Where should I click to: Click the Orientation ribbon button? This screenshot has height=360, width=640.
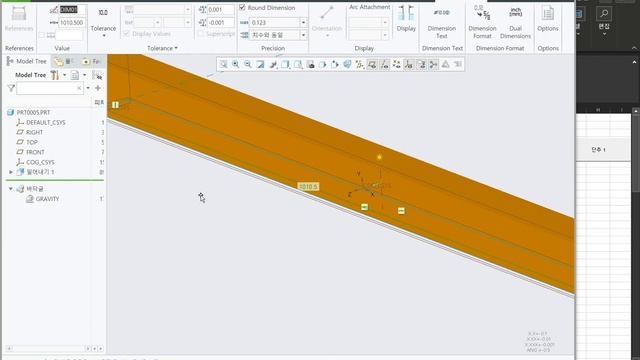click(x=327, y=20)
